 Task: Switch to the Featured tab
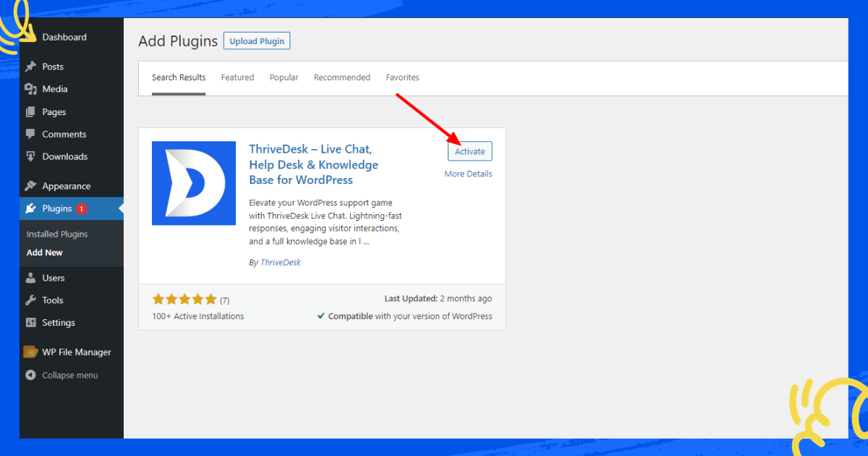click(237, 77)
